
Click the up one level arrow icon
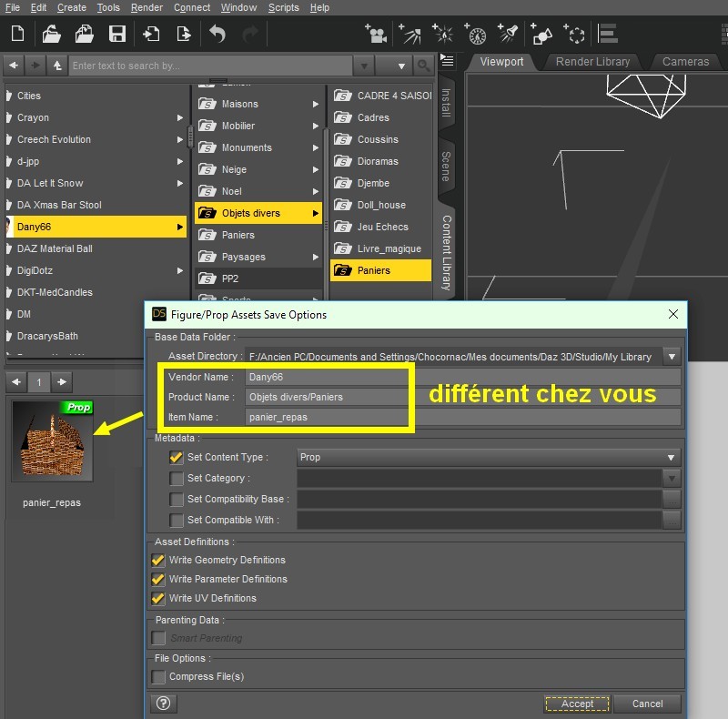57,66
